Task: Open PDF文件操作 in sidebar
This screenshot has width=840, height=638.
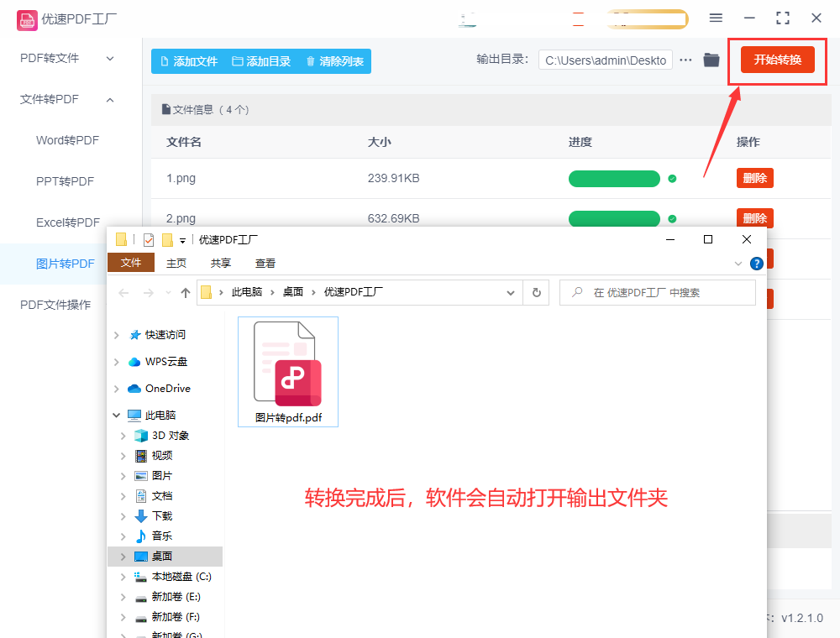Action: coord(55,305)
